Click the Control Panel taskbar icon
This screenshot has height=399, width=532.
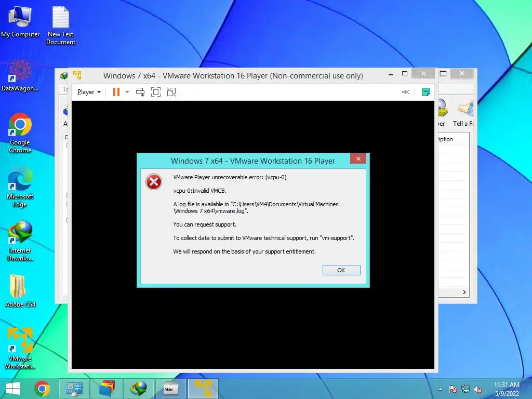click(x=74, y=389)
